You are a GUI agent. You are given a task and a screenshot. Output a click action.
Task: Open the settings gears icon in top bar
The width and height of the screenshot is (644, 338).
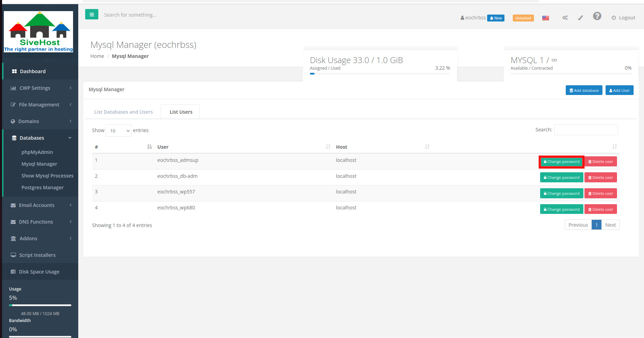(565, 18)
